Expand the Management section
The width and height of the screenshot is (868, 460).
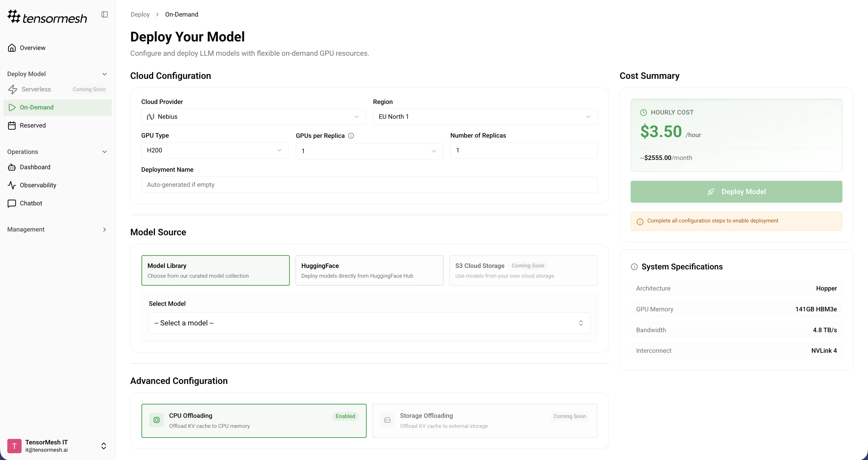pyautogui.click(x=57, y=229)
